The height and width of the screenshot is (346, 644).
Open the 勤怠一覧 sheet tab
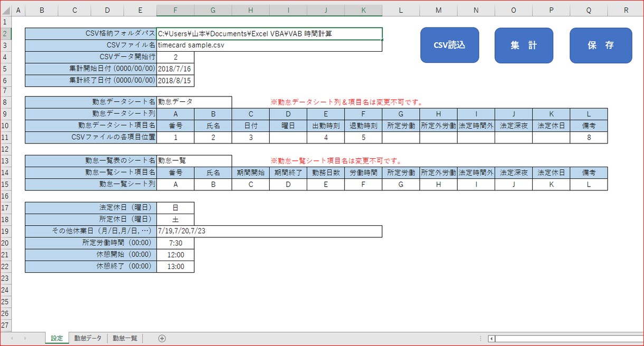pos(125,338)
